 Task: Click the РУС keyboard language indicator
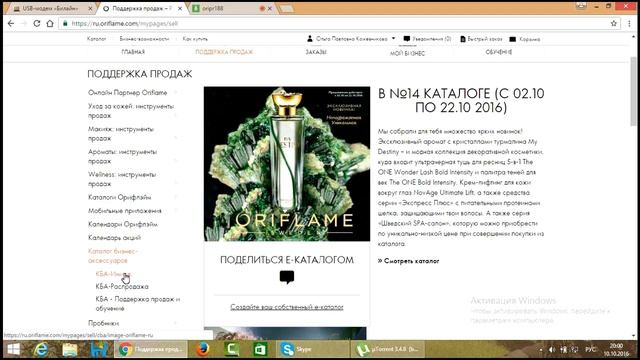click(590, 350)
